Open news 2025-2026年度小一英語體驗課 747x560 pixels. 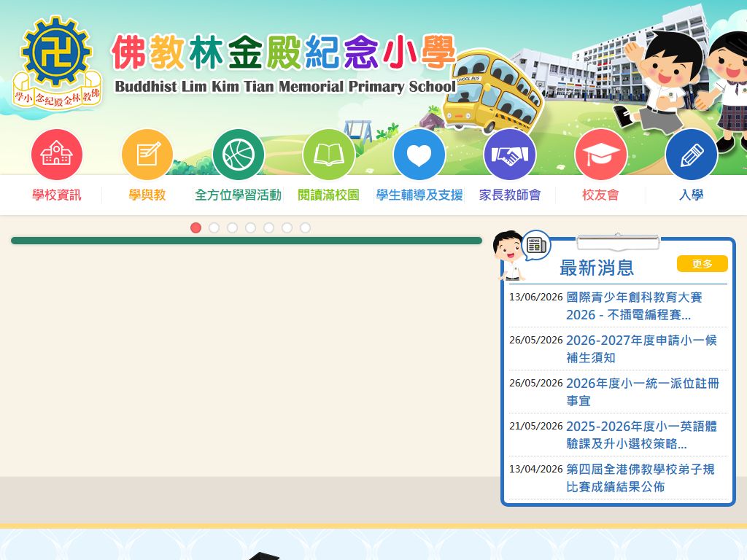(x=641, y=435)
